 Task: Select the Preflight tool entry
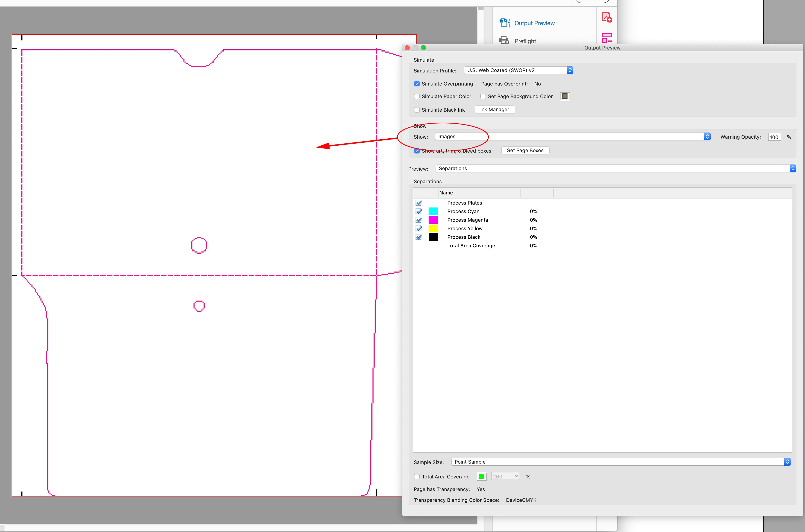point(525,41)
